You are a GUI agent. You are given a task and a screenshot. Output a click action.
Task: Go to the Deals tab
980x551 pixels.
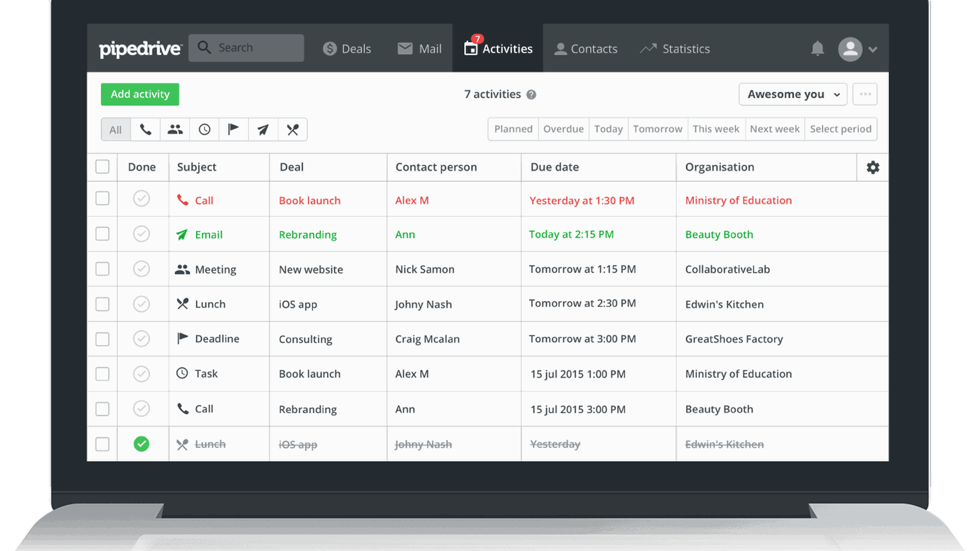click(x=347, y=49)
